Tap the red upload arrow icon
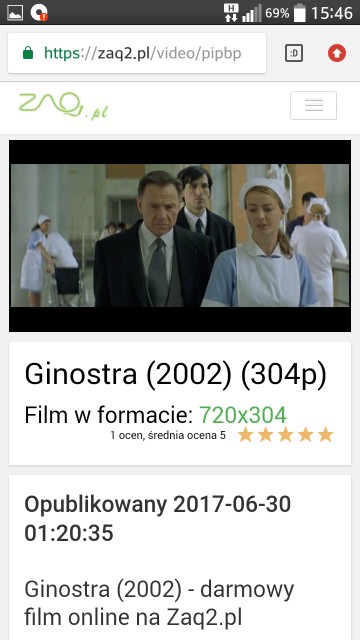Viewport: 360px width, 640px height. tap(337, 53)
